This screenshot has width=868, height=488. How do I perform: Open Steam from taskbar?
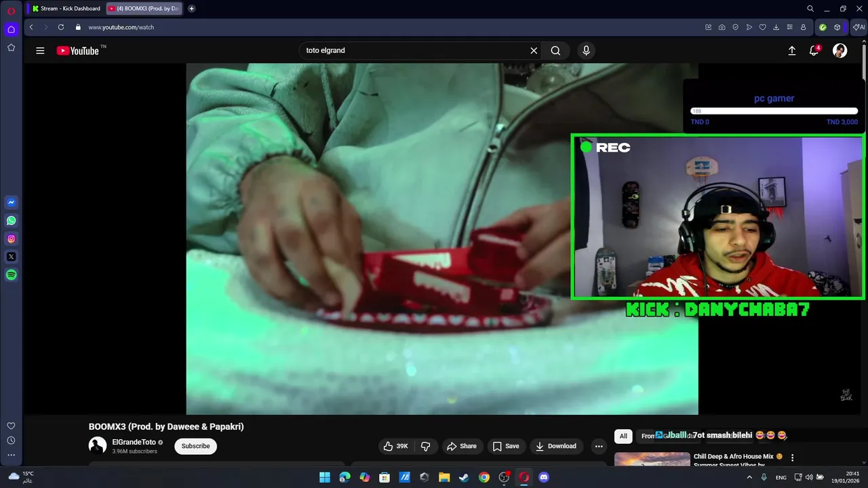pos(464,477)
